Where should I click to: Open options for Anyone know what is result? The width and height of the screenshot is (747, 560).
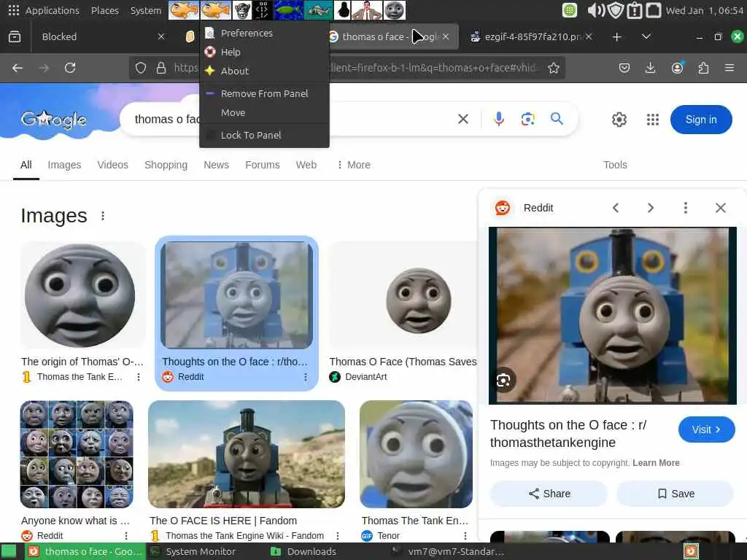(125, 536)
